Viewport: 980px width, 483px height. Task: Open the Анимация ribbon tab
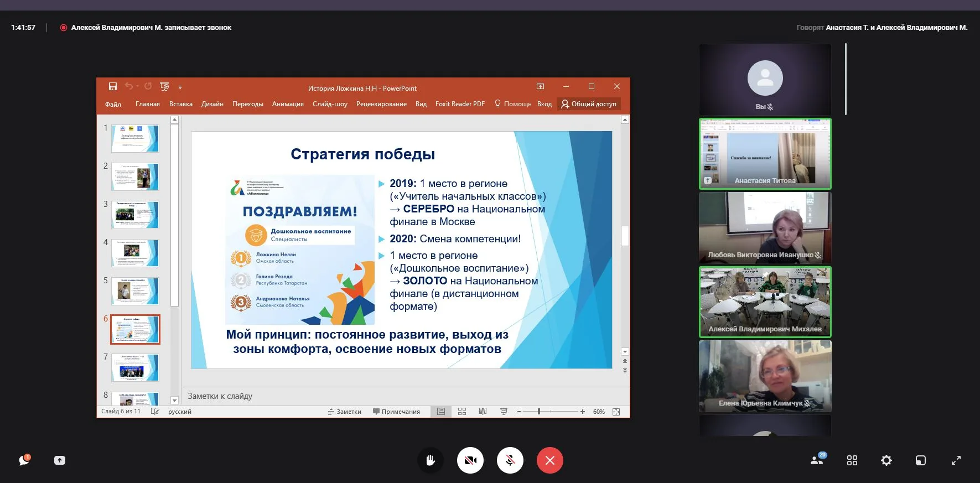288,104
